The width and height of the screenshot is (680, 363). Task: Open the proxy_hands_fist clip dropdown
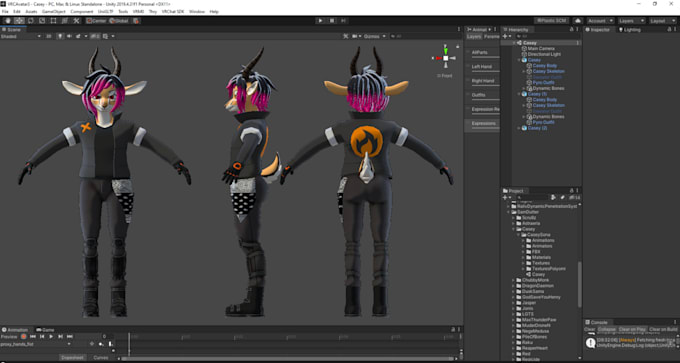pyautogui.click(x=36, y=344)
